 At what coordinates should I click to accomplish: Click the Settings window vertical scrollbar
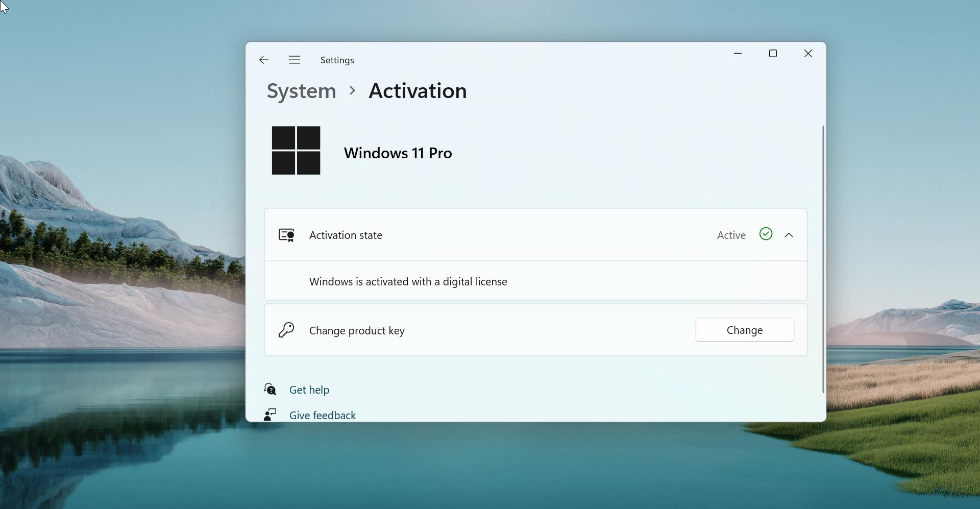pyautogui.click(x=823, y=259)
